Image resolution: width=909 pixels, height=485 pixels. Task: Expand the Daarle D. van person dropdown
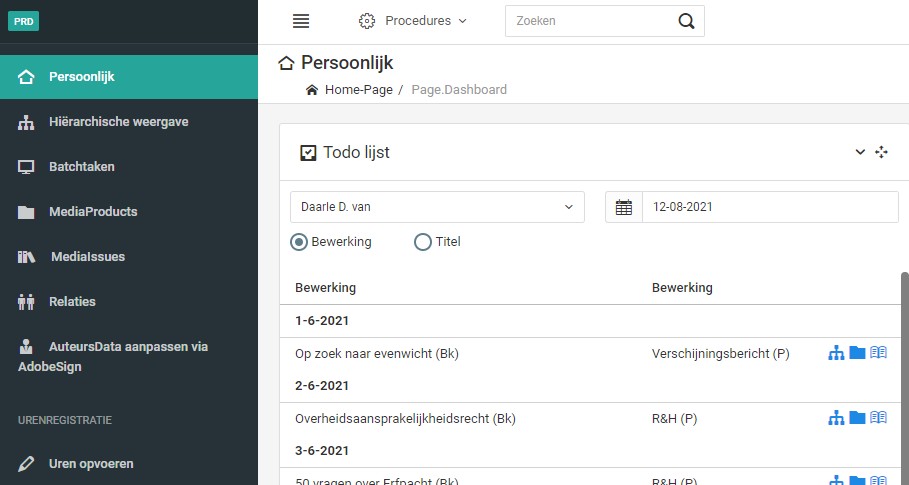(437, 208)
